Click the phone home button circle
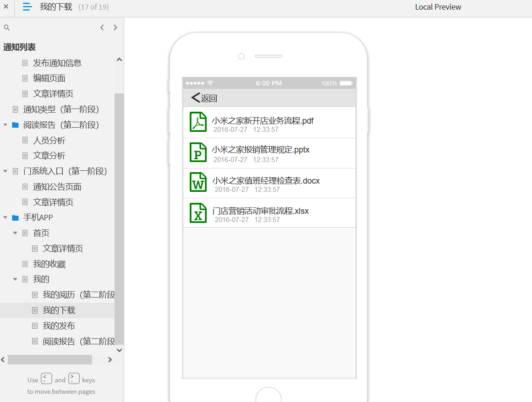Screen dimensions: 532x402 point(269,395)
